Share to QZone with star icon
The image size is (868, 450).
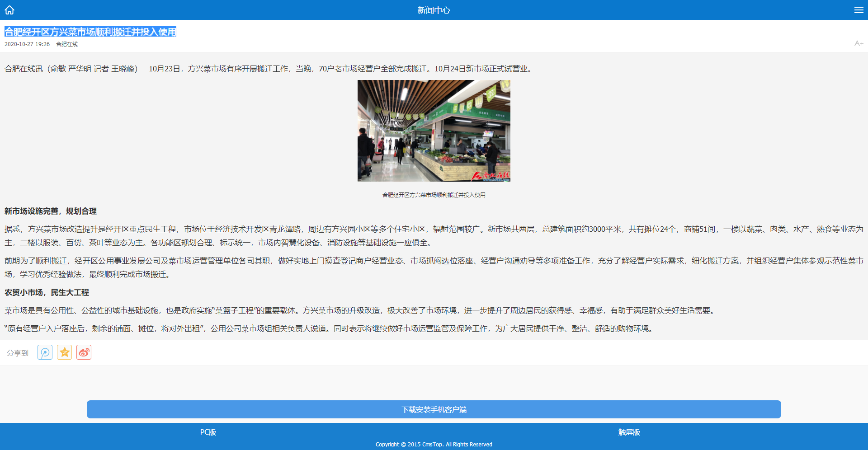[x=65, y=352]
